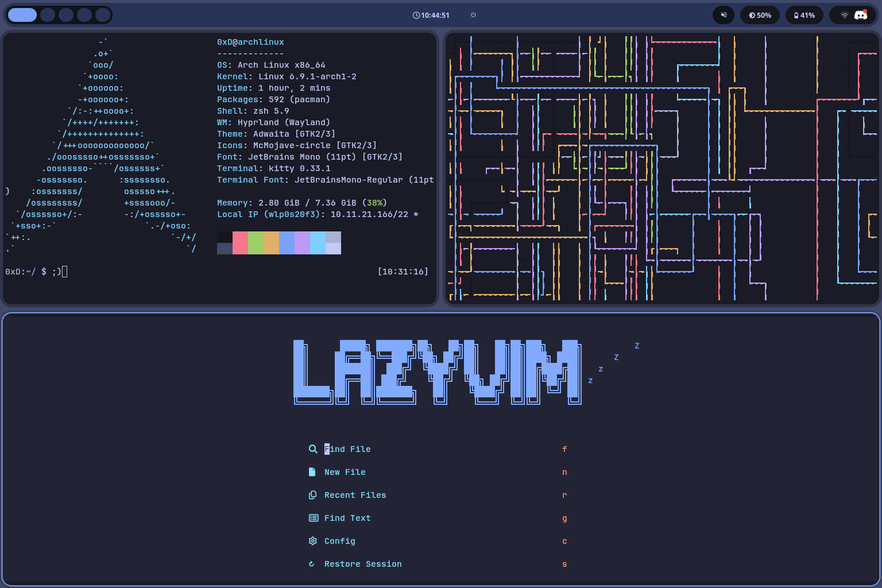Click the copy icon beside Recent Files
Screen dimensions: 882x588
[313, 495]
